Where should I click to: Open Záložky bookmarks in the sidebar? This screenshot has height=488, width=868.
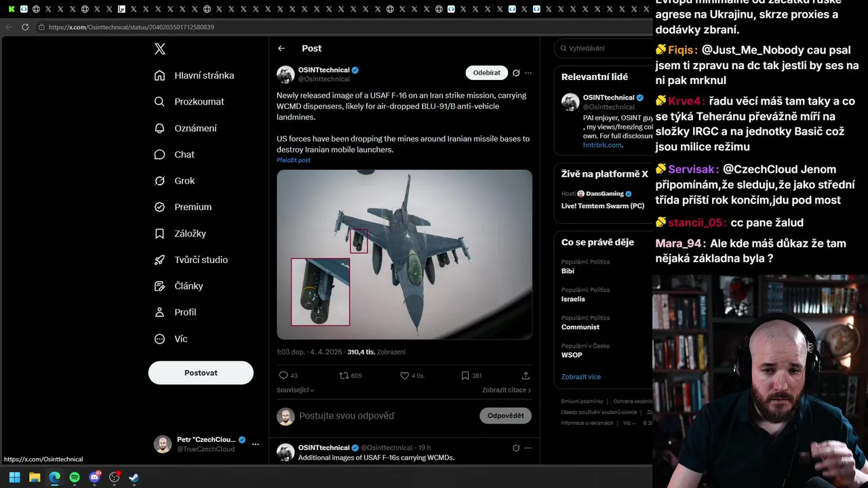180,233
